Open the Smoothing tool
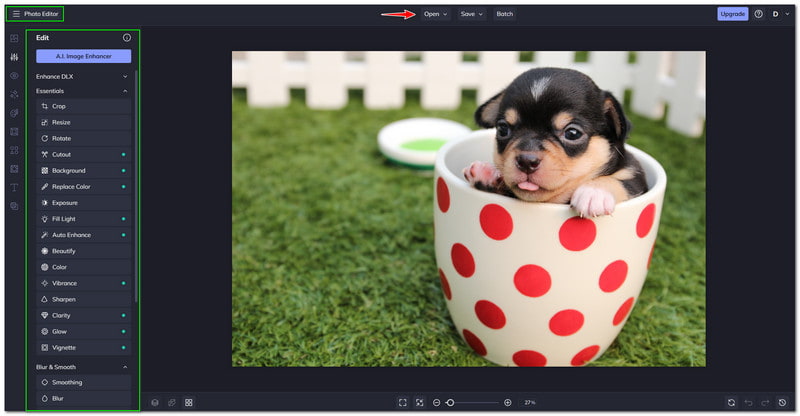 84,382
